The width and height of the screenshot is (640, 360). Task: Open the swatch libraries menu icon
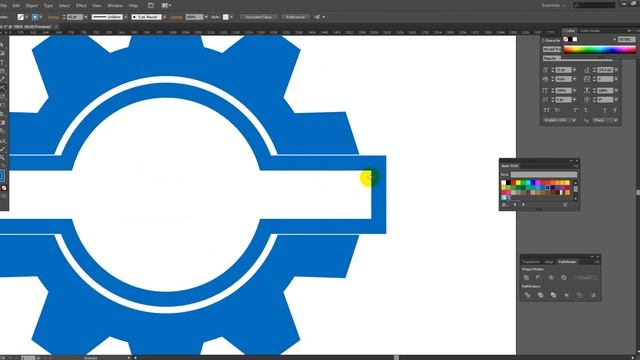point(505,204)
